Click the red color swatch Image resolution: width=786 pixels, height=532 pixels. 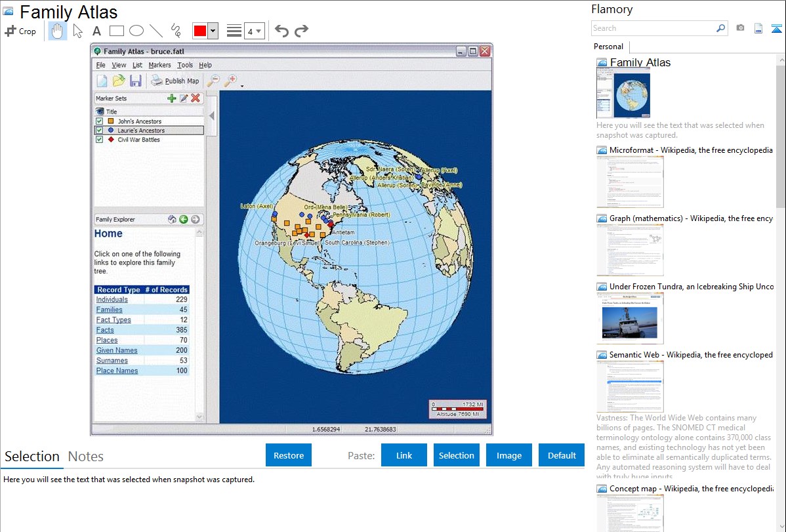(x=200, y=31)
